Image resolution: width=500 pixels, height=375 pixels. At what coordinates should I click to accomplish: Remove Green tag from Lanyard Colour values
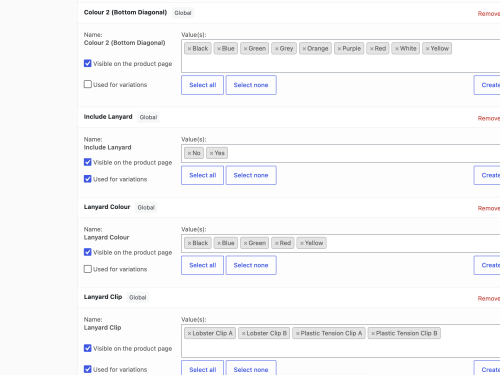click(245, 243)
